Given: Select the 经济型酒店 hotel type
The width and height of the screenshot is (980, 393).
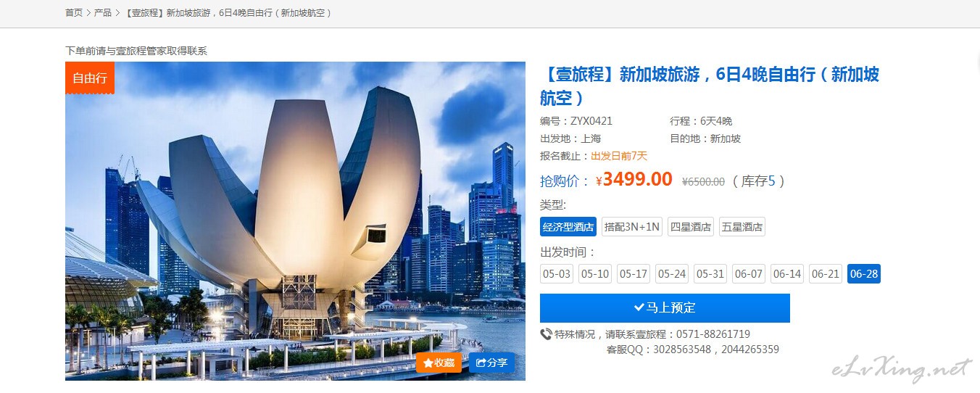Looking at the screenshot, I should click(x=568, y=227).
